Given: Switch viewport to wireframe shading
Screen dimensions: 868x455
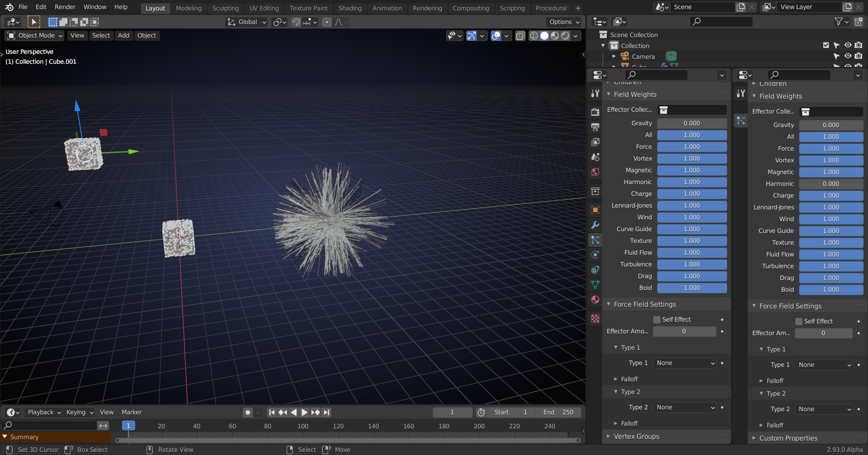Looking at the screenshot, I should 534,36.
